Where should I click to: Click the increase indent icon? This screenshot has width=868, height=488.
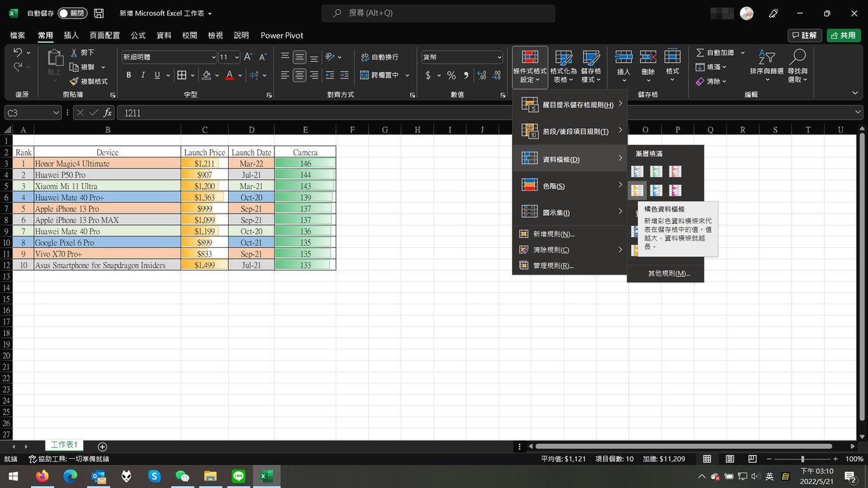coord(344,75)
